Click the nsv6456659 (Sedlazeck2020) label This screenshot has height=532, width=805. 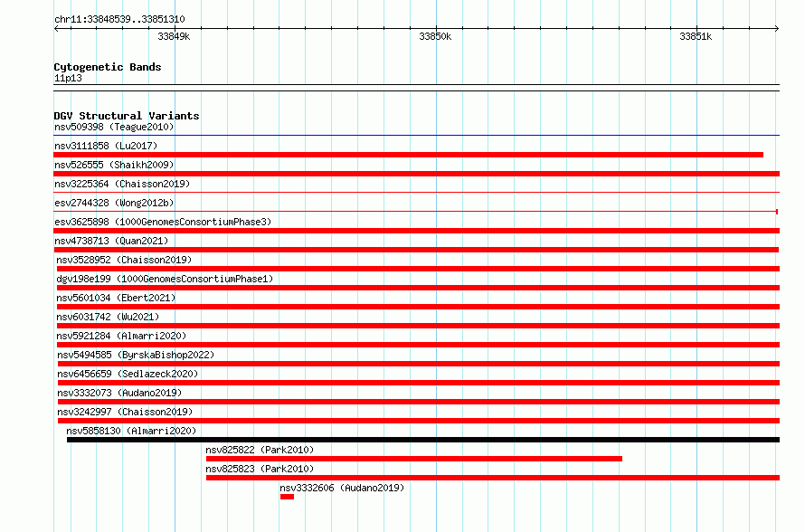128,374
